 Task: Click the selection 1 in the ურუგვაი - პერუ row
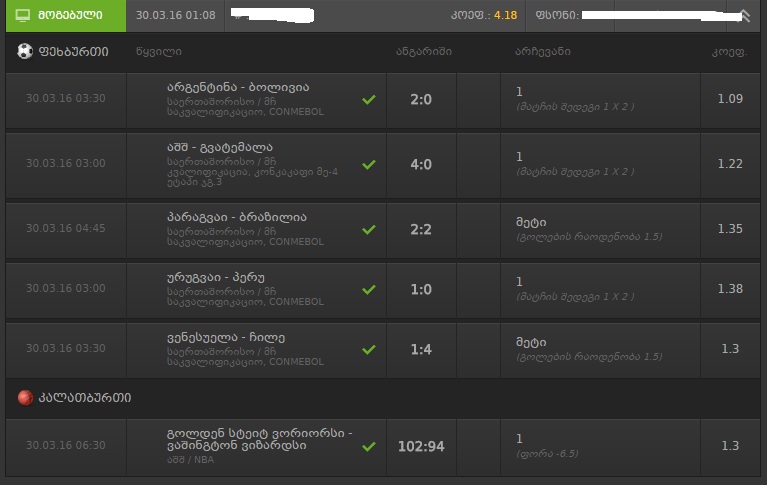click(x=519, y=281)
